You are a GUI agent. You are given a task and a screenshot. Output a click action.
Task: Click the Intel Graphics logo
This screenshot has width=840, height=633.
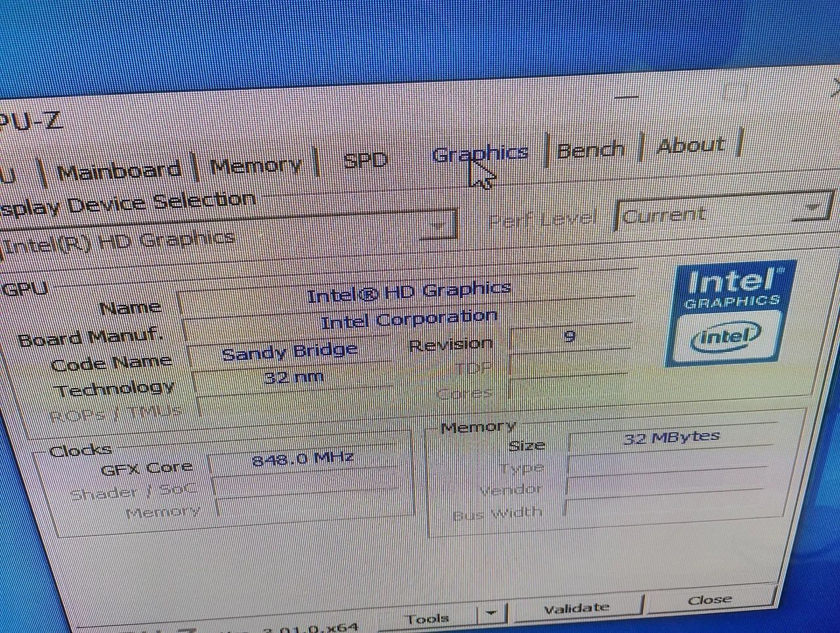730,313
